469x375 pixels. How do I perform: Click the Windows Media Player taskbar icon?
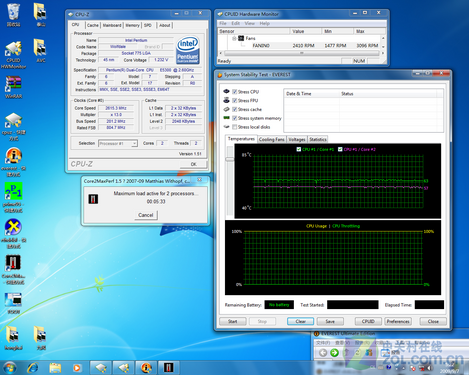[77, 368]
